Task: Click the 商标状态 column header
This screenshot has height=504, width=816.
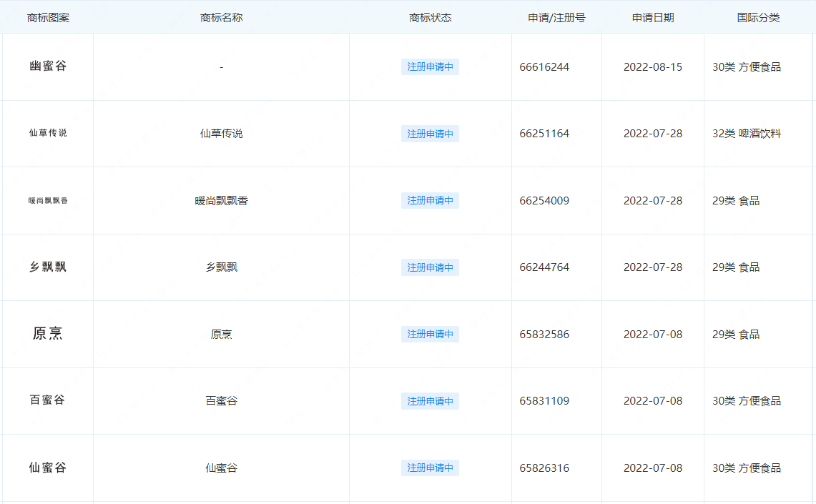Action: point(430,18)
